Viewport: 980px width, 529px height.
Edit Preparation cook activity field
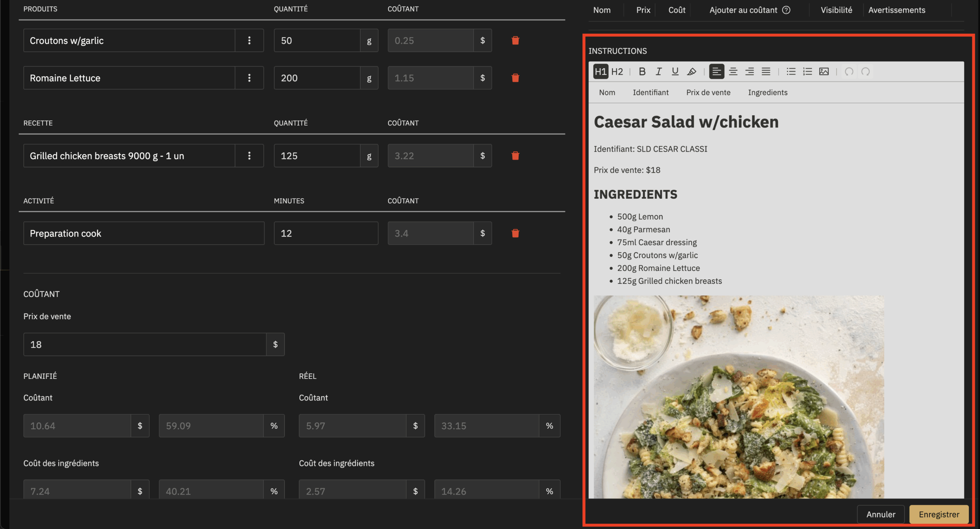pos(144,233)
